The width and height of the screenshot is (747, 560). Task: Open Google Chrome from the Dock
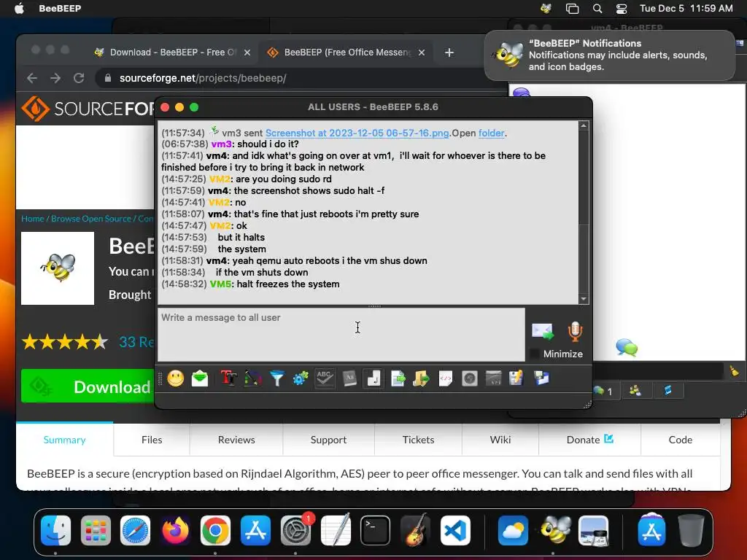215,530
